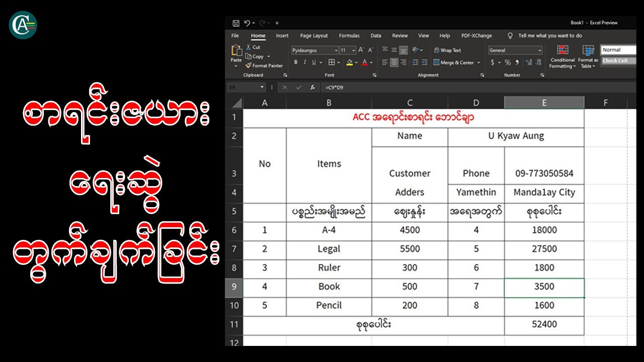The image size is (644, 362).
Task: Click the Align Right icon
Action: pos(403,62)
